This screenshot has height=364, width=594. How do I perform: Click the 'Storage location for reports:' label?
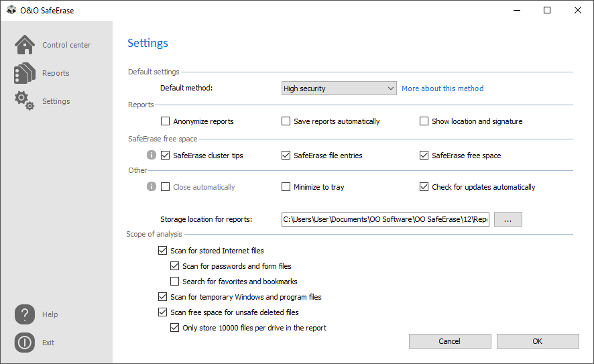click(206, 219)
